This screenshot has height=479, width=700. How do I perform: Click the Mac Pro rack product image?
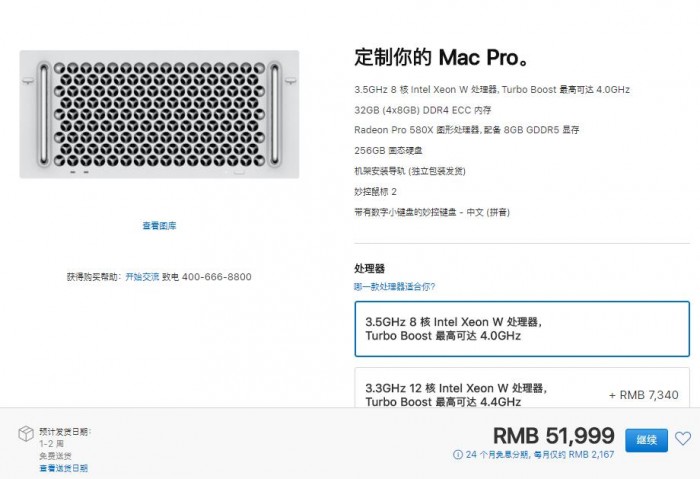tap(159, 116)
